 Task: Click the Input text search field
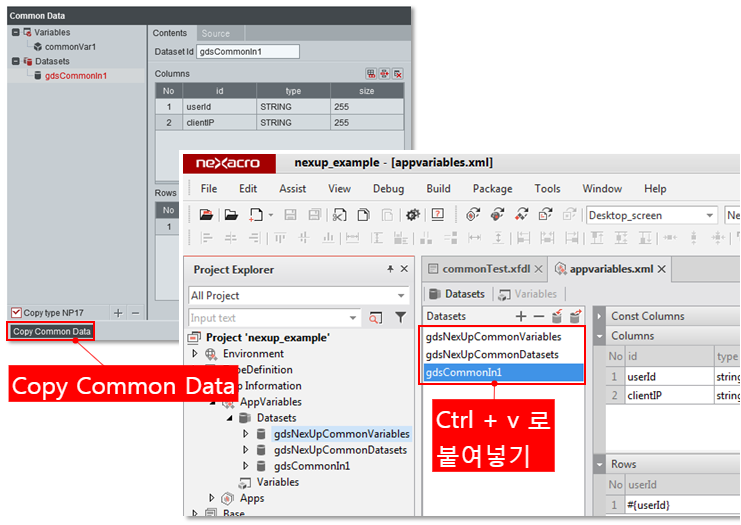coord(274,318)
